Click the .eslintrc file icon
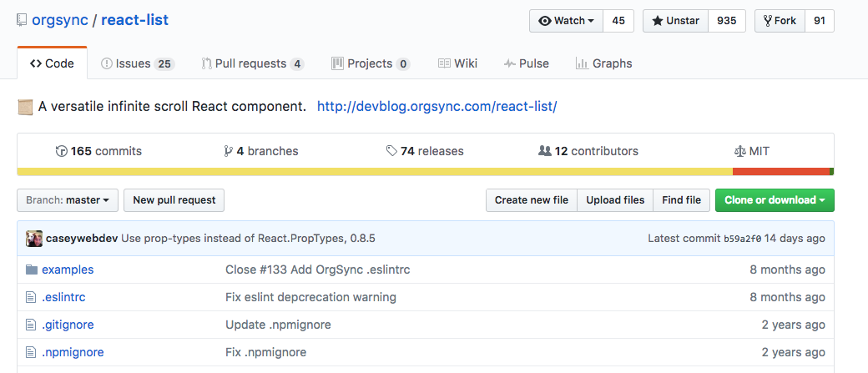 pos(31,297)
